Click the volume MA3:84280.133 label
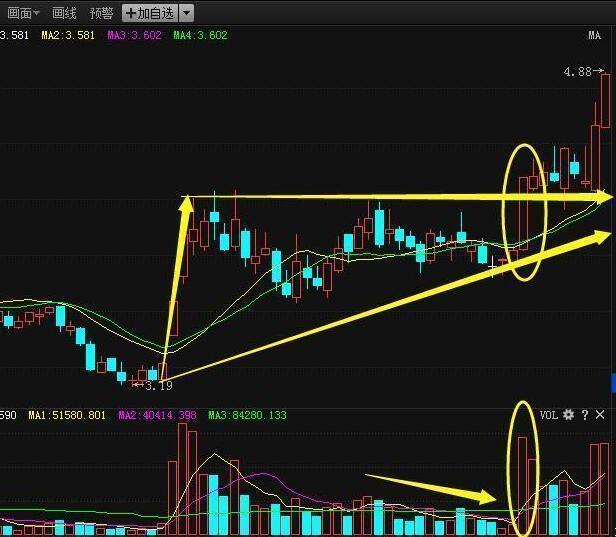616x537 pixels. (x=248, y=415)
